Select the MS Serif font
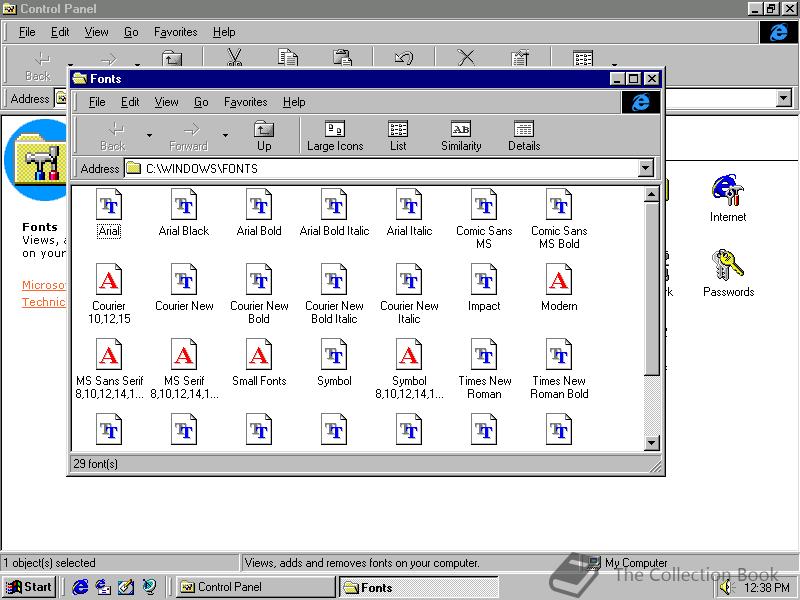This screenshot has width=800, height=600. pos(184,369)
